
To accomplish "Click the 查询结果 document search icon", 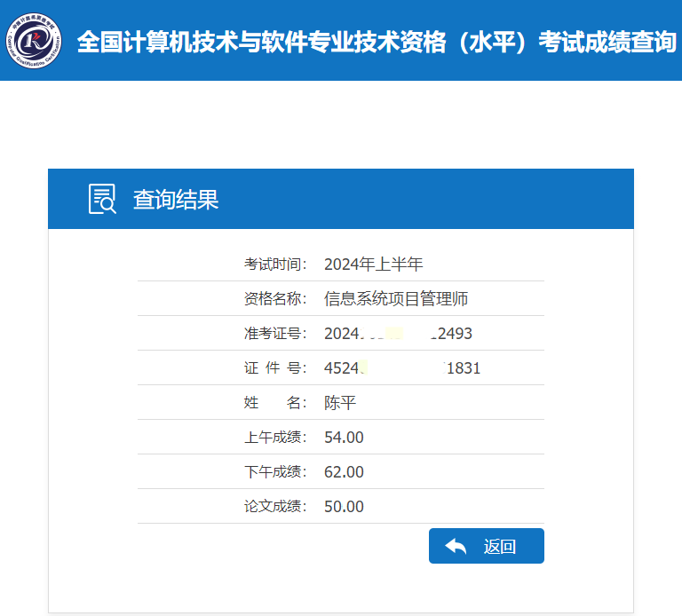I will (x=102, y=199).
